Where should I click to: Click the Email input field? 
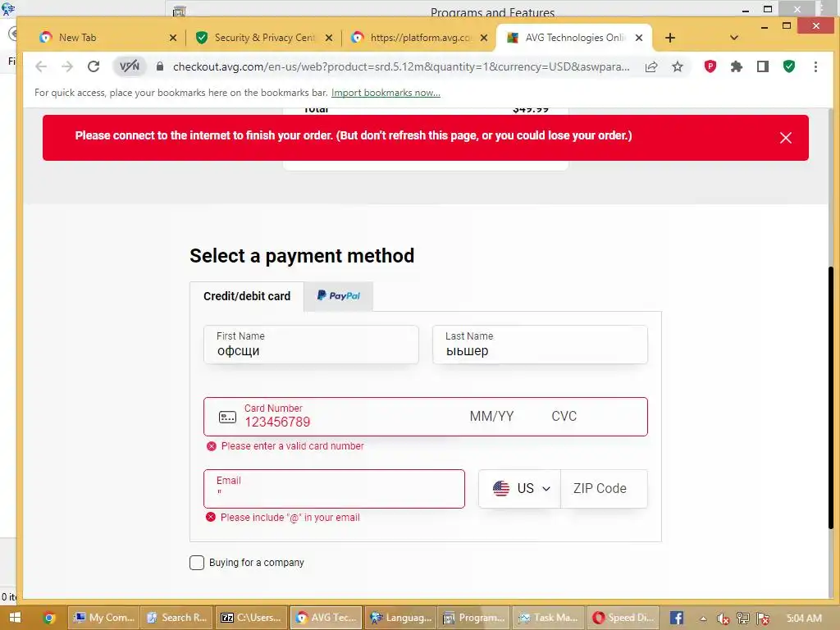[x=335, y=489]
